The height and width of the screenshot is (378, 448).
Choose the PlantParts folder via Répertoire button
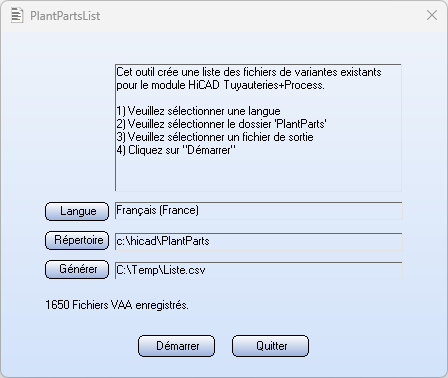click(x=77, y=240)
